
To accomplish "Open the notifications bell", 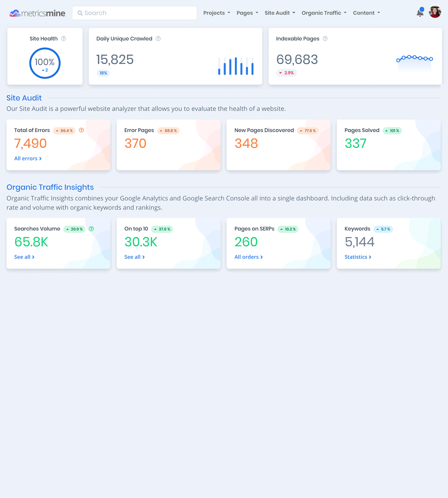I will point(420,13).
